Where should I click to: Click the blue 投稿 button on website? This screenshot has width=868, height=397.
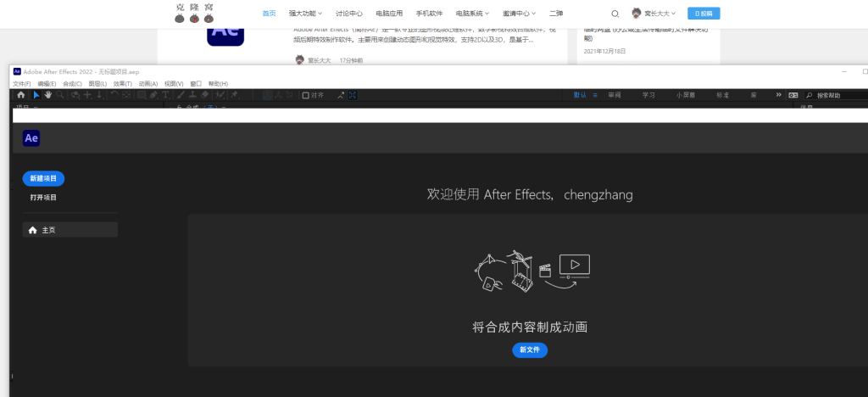[x=704, y=14]
